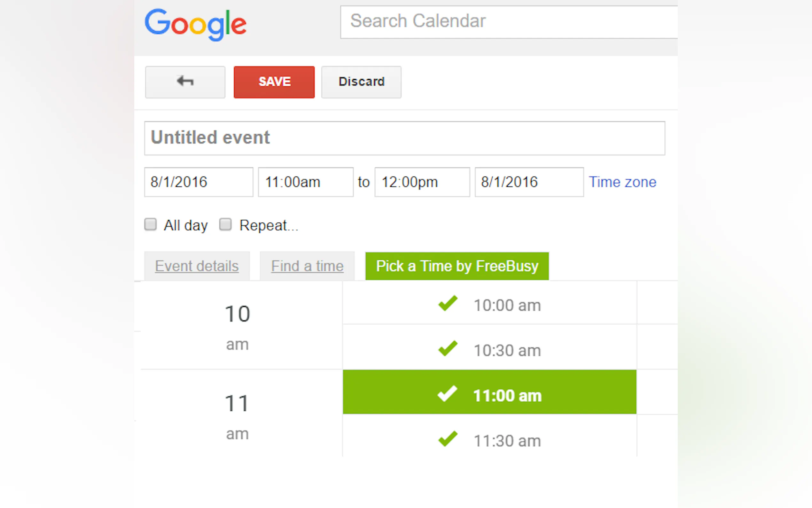Click the 11:30 am green checkmark

448,439
